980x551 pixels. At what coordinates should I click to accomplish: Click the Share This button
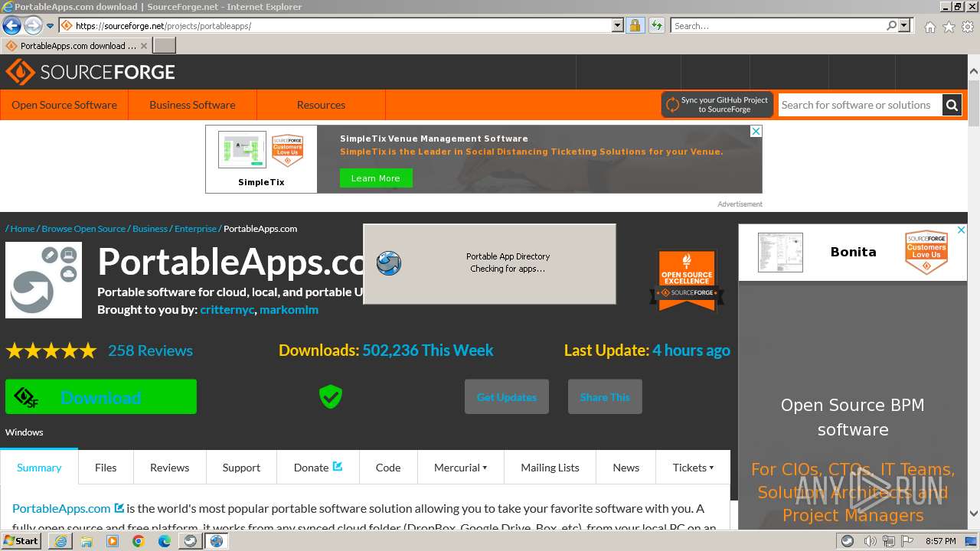(x=605, y=396)
